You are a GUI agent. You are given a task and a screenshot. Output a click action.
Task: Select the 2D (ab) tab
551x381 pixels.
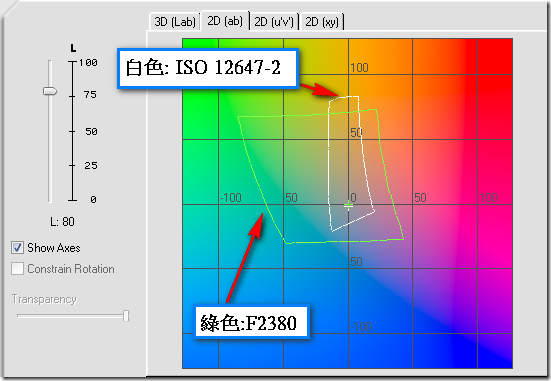click(225, 21)
